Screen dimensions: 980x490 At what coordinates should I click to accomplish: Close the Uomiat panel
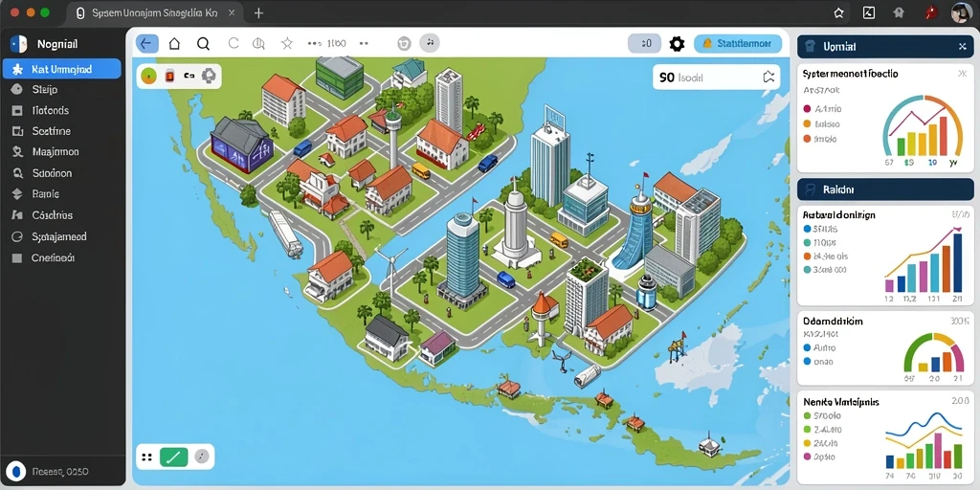coord(962,47)
